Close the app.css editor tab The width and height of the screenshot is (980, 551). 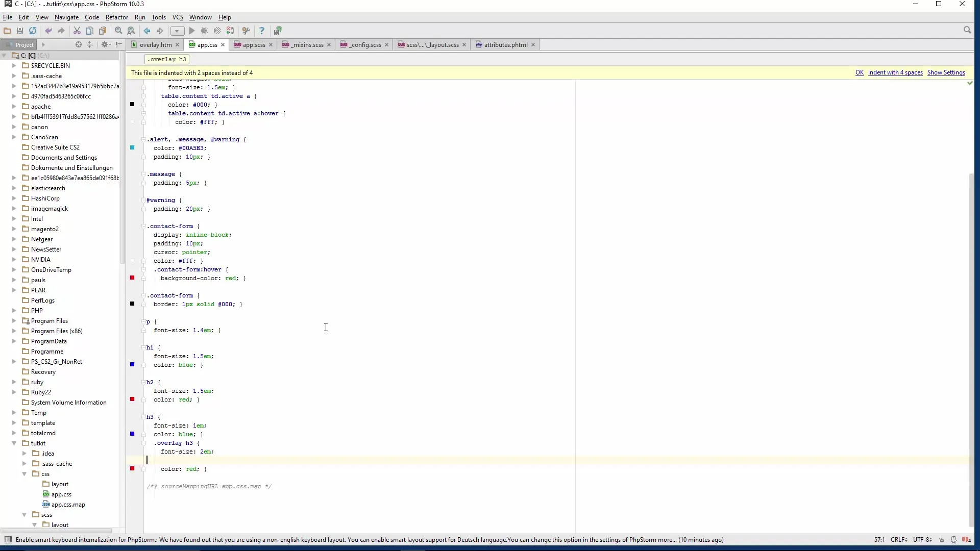[223, 45]
